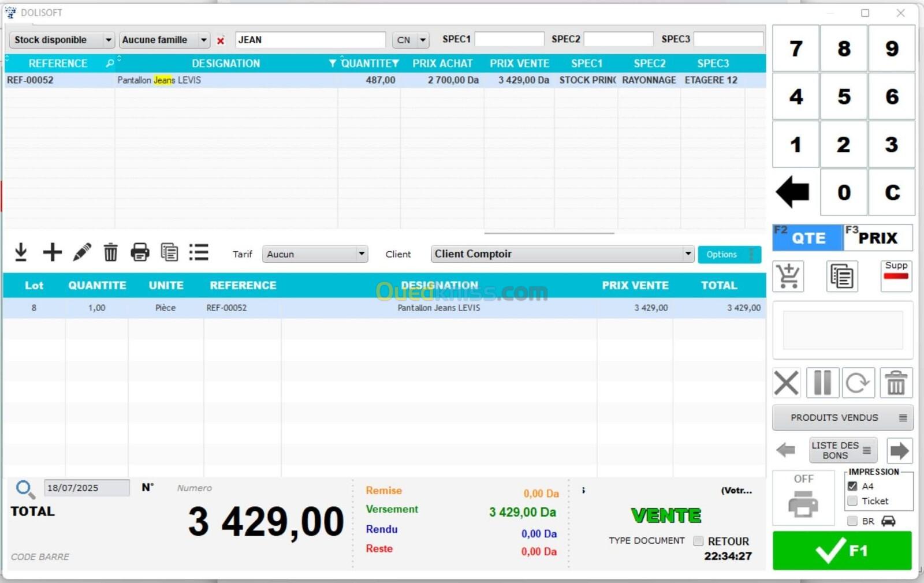Screen dimensions: 924x583
Task: Click the trash icon beside refresh
Action: pyautogui.click(x=896, y=383)
